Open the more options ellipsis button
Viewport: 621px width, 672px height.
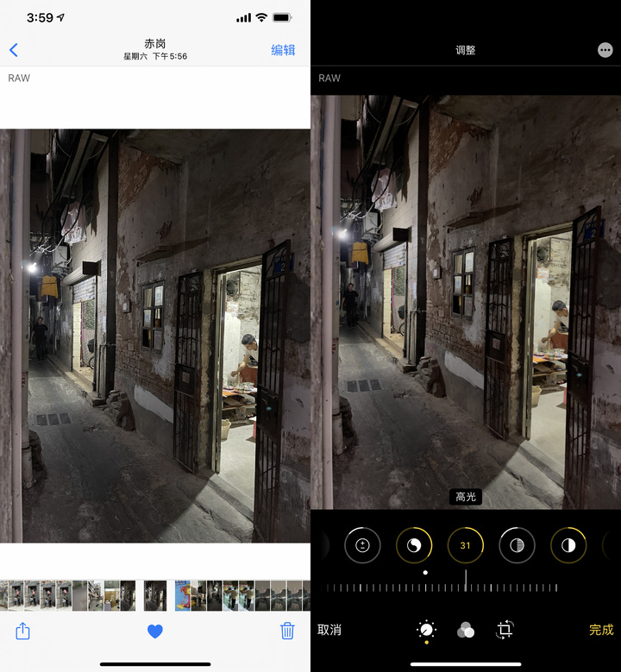(x=605, y=50)
